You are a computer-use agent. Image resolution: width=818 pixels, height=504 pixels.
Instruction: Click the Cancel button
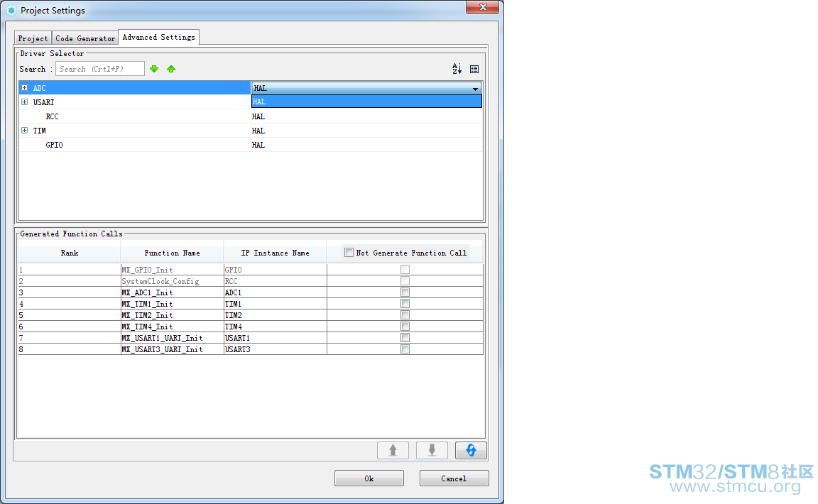pyautogui.click(x=454, y=478)
